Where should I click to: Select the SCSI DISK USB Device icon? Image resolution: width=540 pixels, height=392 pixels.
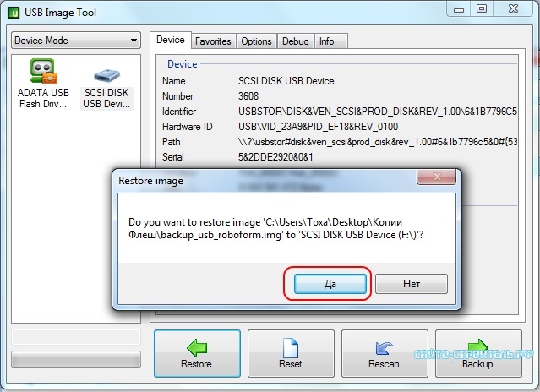(x=106, y=86)
